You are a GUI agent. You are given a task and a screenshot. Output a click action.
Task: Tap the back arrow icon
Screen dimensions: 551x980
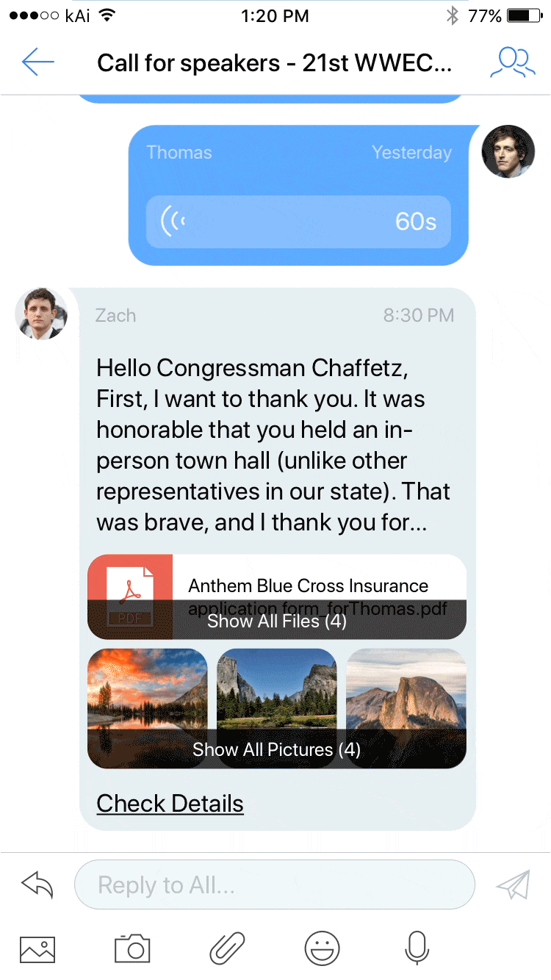[38, 62]
